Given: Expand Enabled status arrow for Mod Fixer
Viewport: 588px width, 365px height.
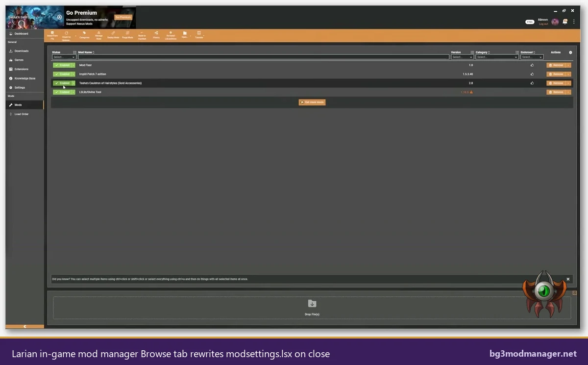Looking at the screenshot, I should (73, 65).
